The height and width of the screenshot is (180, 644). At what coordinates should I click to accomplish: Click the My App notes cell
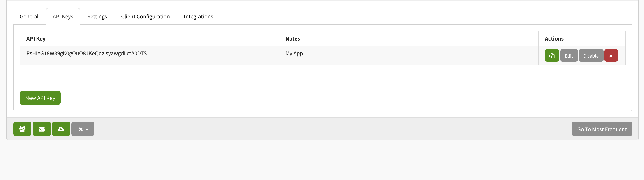(294, 53)
